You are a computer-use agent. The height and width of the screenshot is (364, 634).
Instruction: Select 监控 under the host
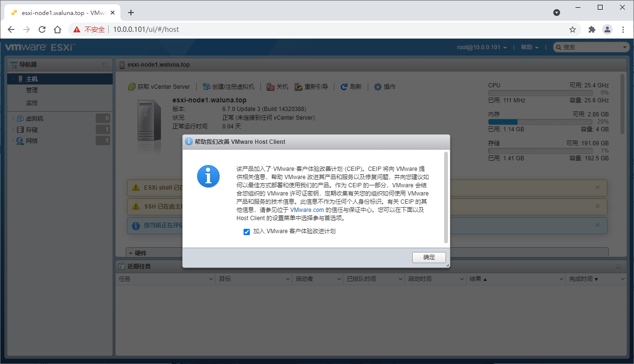click(x=32, y=103)
